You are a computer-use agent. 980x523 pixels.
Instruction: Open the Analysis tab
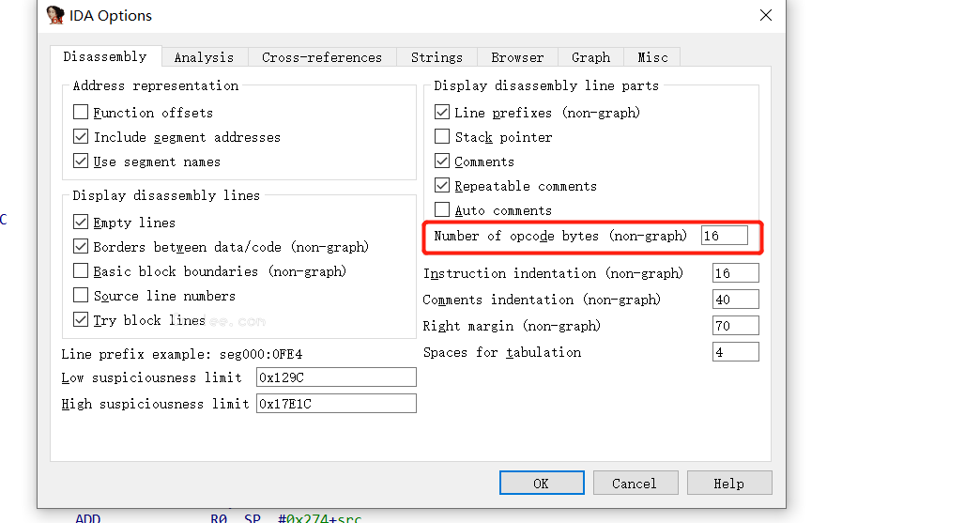tap(204, 57)
